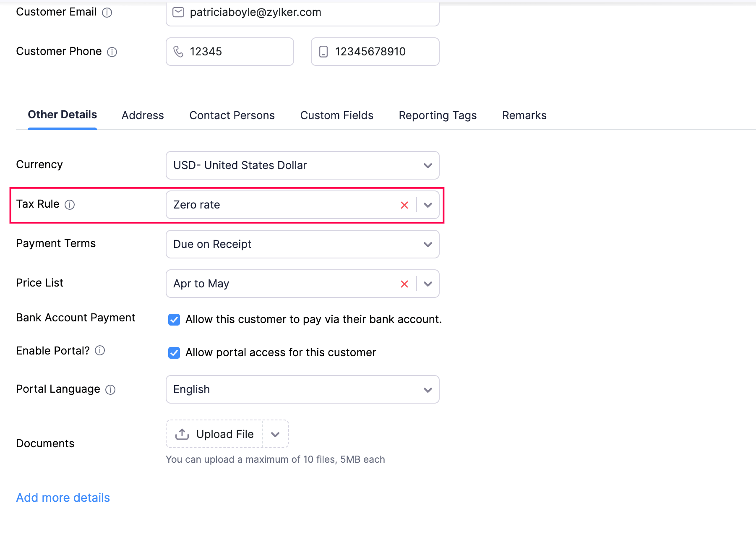Screen dimensions: 756x537
Task: Expand Upload File options arrow
Action: [x=275, y=434]
